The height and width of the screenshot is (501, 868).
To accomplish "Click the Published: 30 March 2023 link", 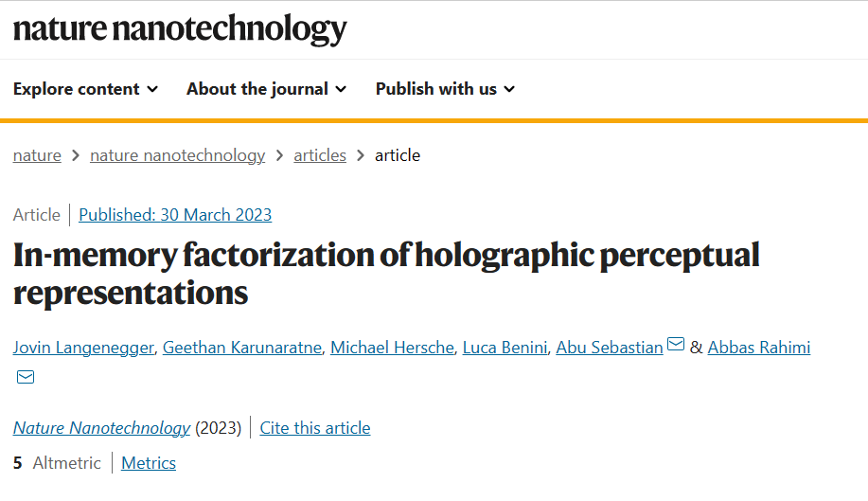I will (x=175, y=215).
